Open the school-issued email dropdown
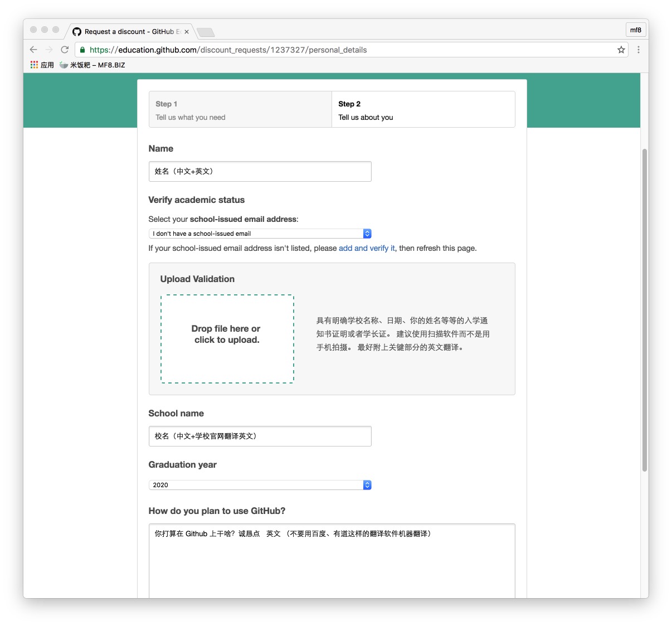The image size is (672, 626). tap(260, 234)
